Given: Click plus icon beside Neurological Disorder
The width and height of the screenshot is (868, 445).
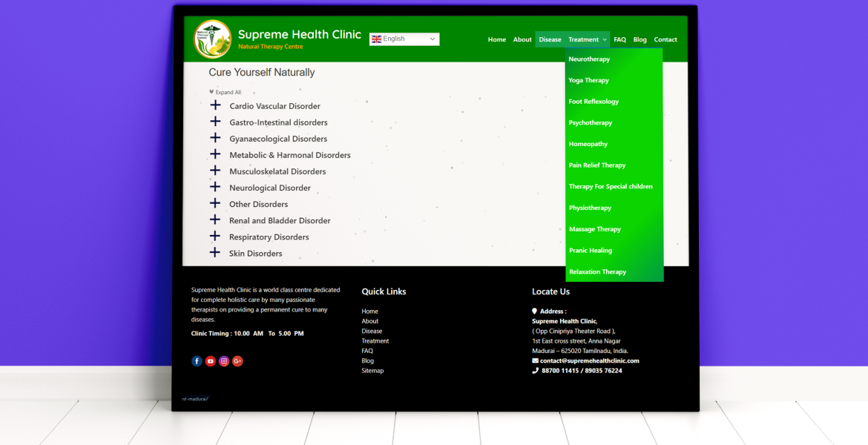Looking at the screenshot, I should (x=215, y=187).
